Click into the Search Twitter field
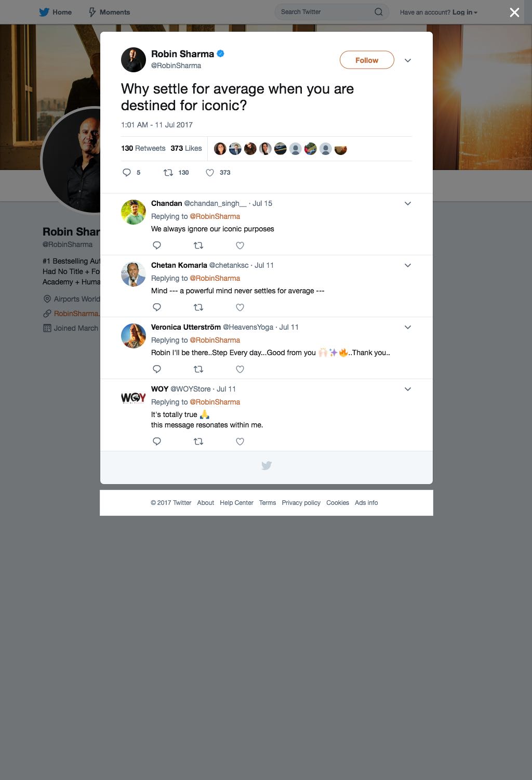 coord(326,12)
